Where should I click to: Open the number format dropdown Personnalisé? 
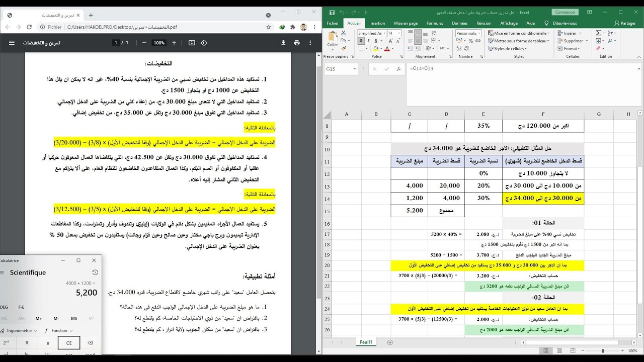[479, 33]
